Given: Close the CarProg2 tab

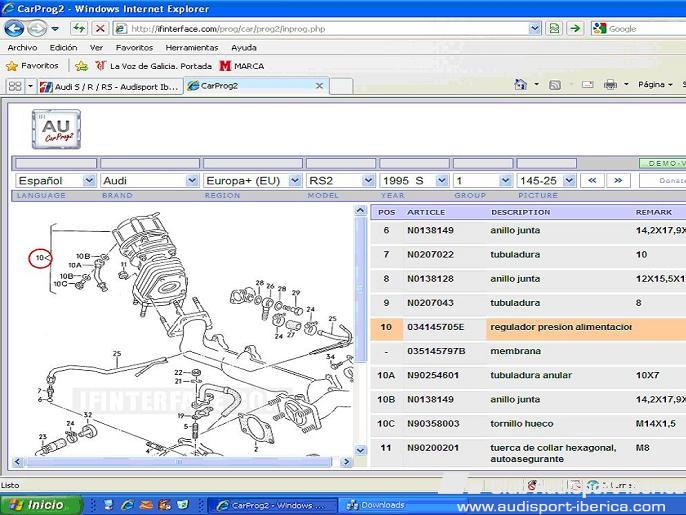Looking at the screenshot, I should click(319, 86).
